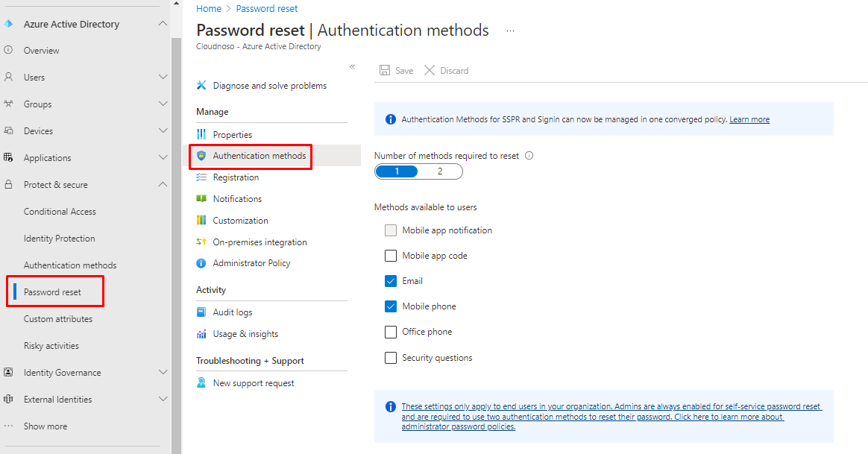868x454 pixels.
Task: Set number of required methods to 2
Action: (440, 171)
